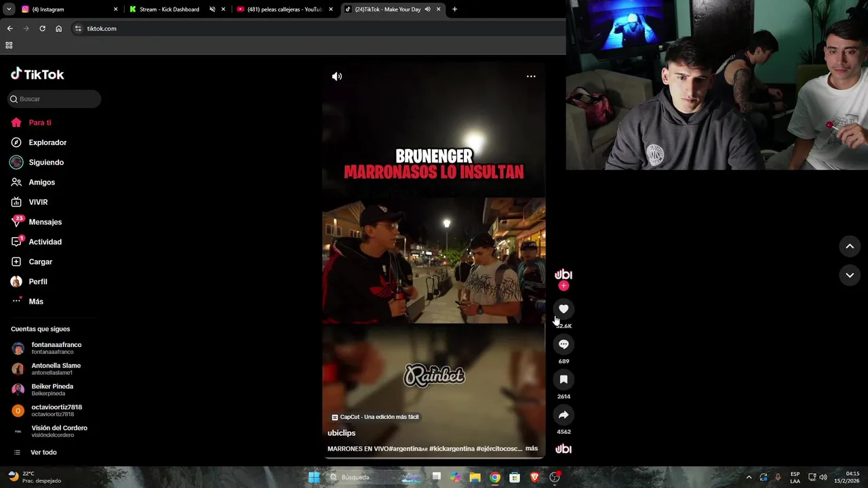The width and height of the screenshot is (868, 488).
Task: Open Google Chrome from taskbar
Action: (x=495, y=477)
